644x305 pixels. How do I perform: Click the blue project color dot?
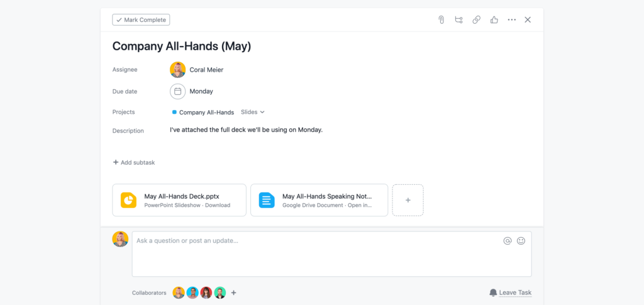174,112
